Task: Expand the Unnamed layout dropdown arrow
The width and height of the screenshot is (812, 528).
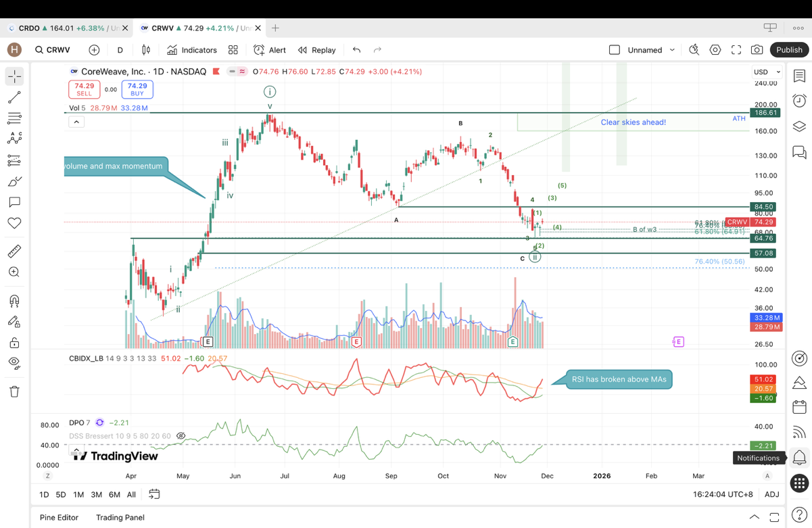Action: click(x=672, y=50)
